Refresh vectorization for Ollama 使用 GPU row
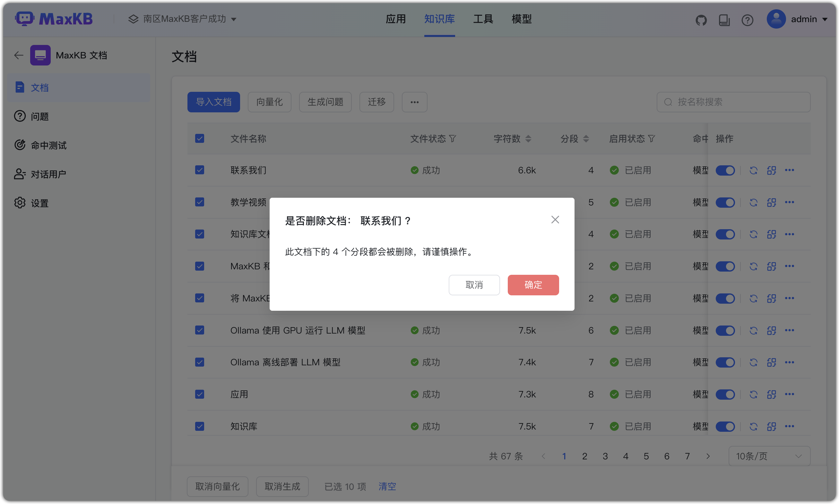 click(753, 330)
